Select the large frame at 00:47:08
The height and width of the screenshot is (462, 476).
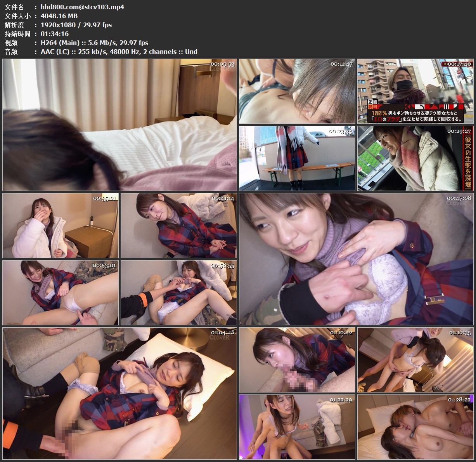point(356,259)
